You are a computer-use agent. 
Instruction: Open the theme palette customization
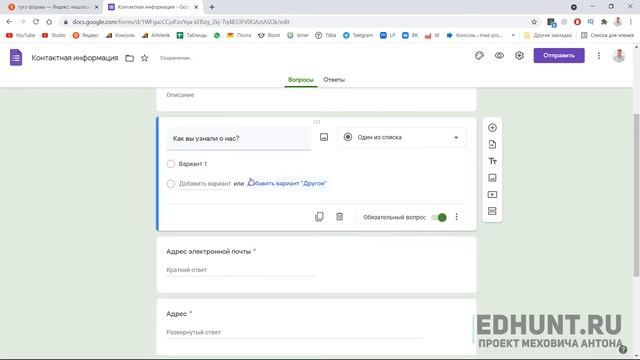479,56
